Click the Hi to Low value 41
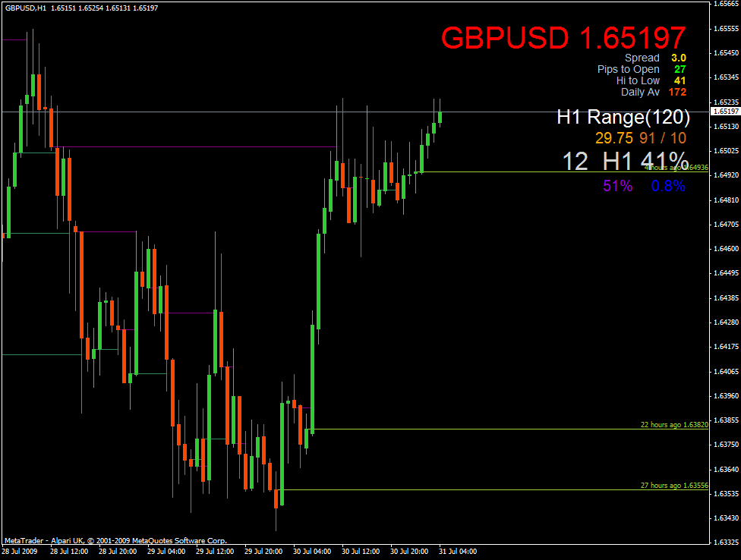The height and width of the screenshot is (560, 741). coord(680,80)
